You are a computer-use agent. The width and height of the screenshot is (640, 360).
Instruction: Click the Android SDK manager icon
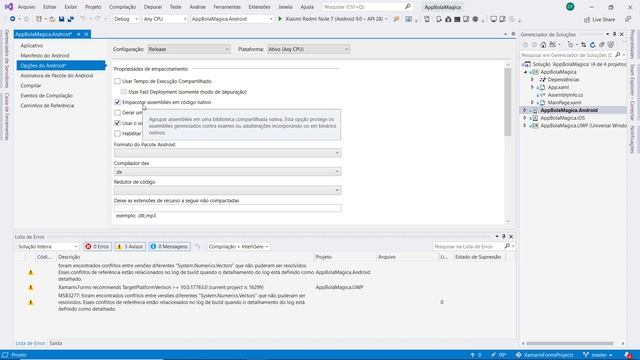pyautogui.click(x=448, y=19)
